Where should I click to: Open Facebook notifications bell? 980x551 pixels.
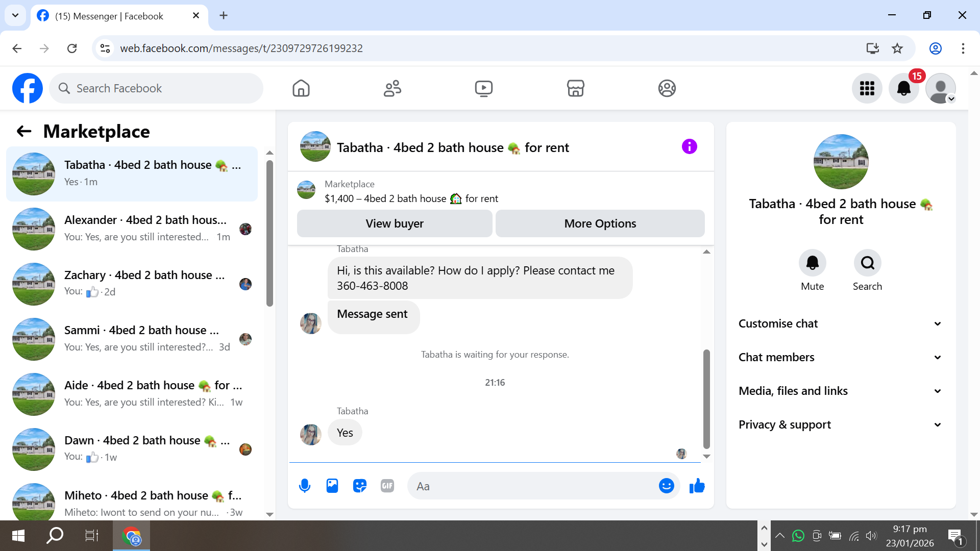click(x=903, y=88)
